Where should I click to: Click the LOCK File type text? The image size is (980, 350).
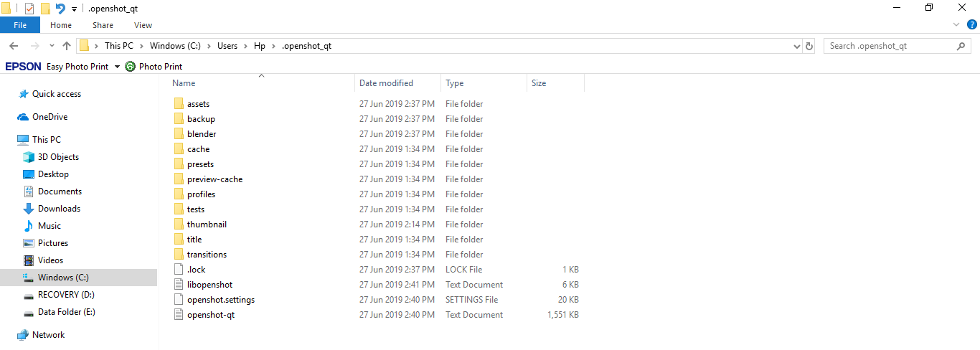464,270
